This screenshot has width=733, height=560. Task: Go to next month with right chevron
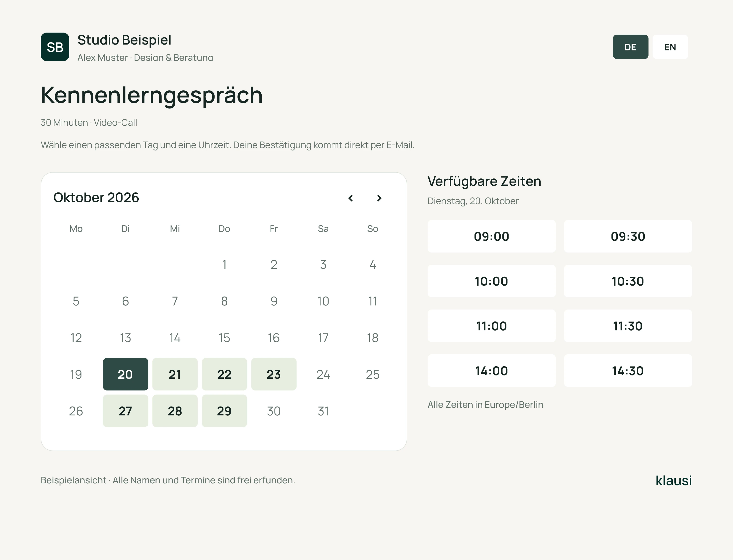(x=379, y=198)
